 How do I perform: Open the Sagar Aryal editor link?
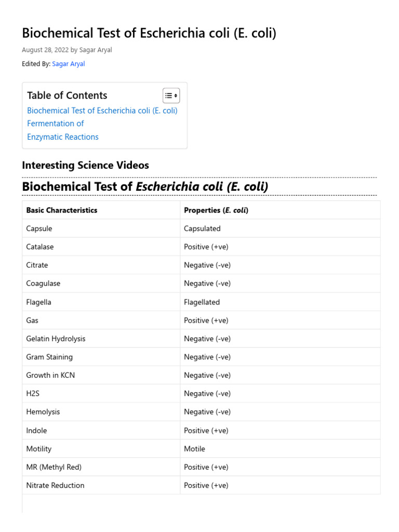[x=68, y=64]
